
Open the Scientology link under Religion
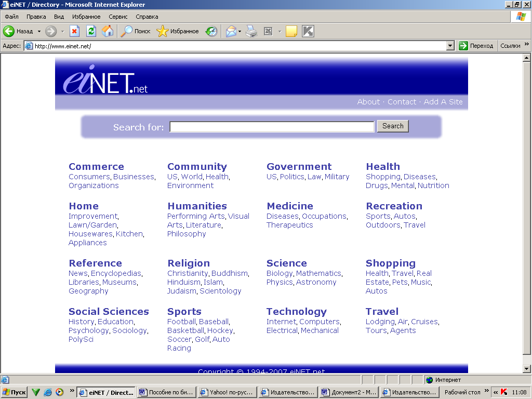coord(220,291)
